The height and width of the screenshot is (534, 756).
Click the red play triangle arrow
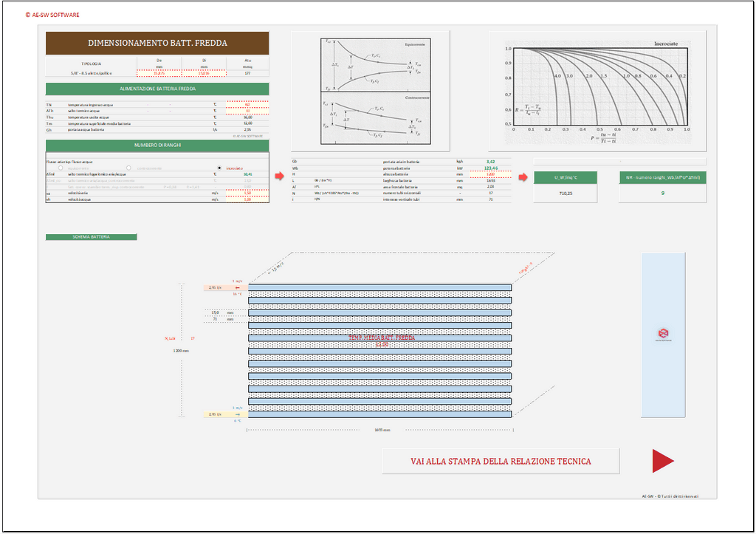pyautogui.click(x=662, y=460)
